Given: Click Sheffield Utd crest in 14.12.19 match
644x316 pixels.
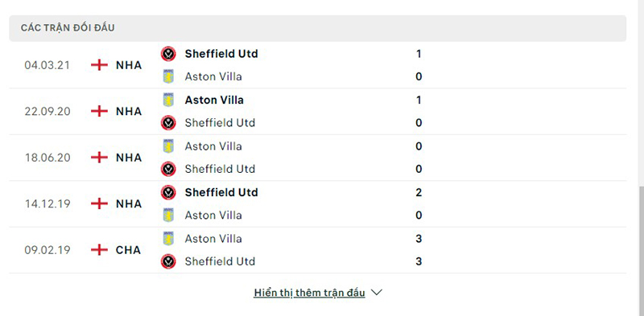Looking at the screenshot, I should click(x=168, y=192).
